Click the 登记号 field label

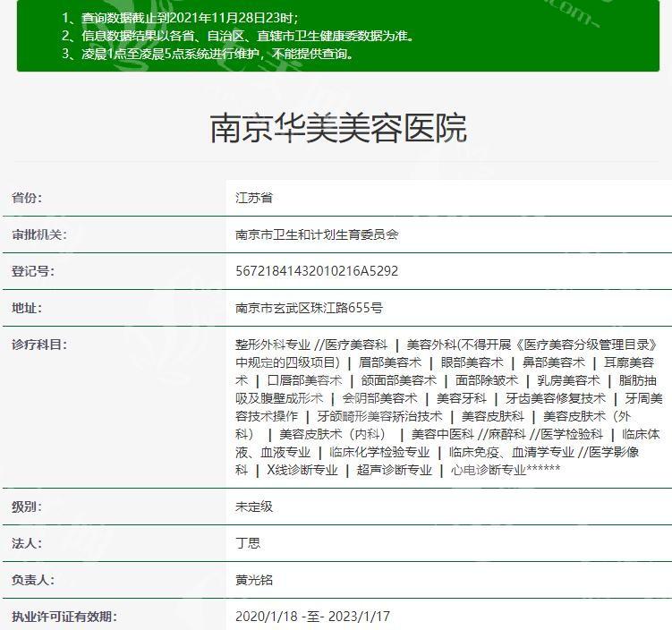(x=33, y=271)
